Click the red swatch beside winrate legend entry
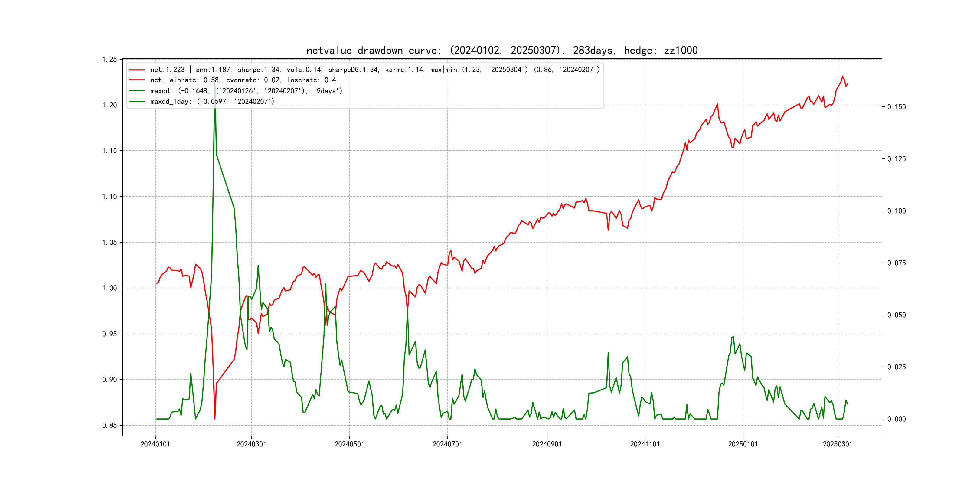The height and width of the screenshot is (490, 980). (x=137, y=80)
